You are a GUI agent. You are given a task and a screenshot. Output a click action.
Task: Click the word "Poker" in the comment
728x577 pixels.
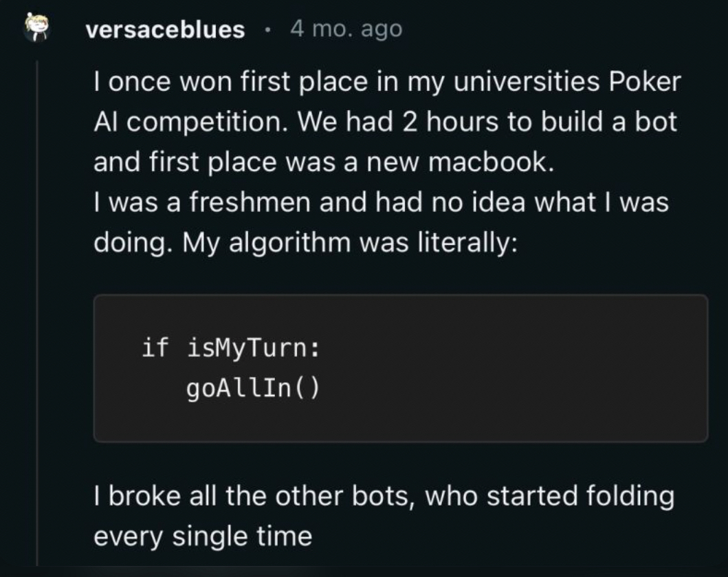click(644, 83)
